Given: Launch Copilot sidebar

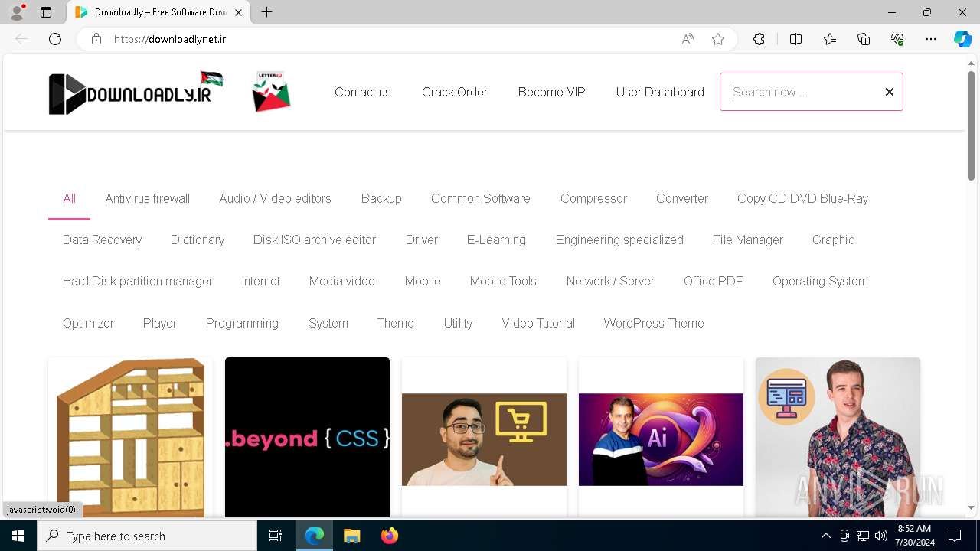Looking at the screenshot, I should point(962,39).
